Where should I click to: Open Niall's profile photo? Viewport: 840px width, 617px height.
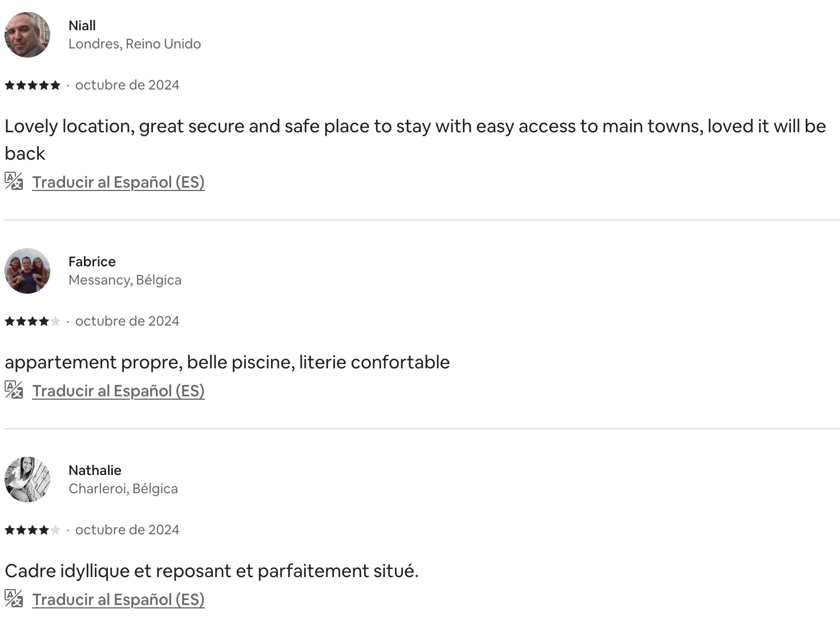pyautogui.click(x=27, y=35)
